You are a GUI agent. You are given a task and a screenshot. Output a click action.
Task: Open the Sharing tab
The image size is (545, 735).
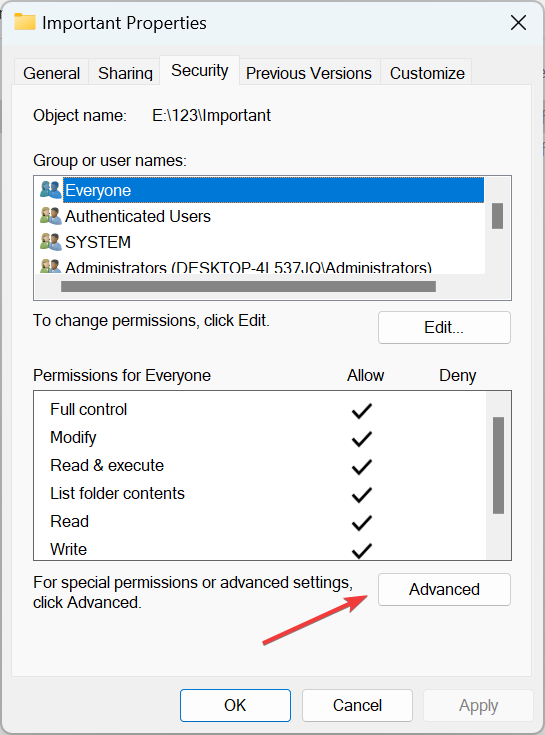125,73
